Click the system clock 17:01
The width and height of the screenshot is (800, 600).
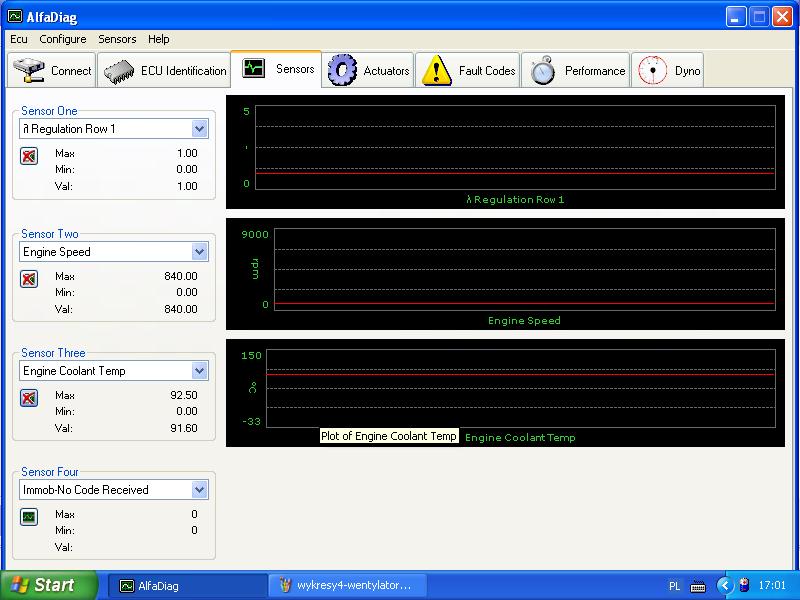772,585
